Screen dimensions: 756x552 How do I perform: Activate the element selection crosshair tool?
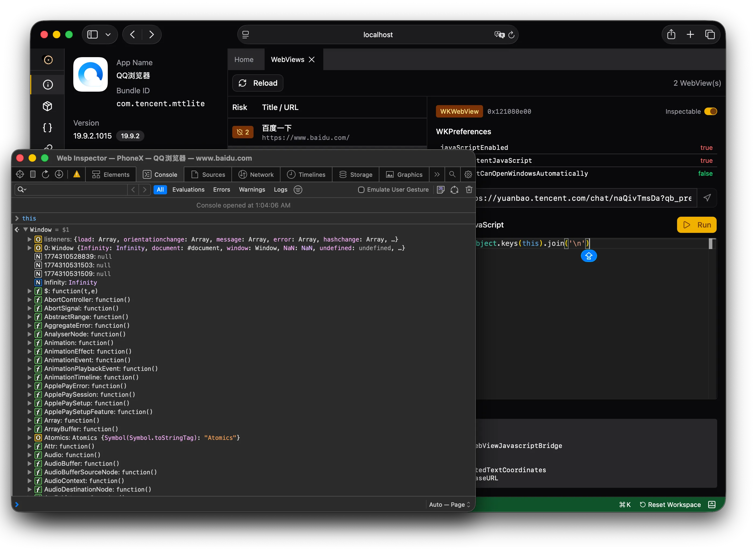point(19,174)
